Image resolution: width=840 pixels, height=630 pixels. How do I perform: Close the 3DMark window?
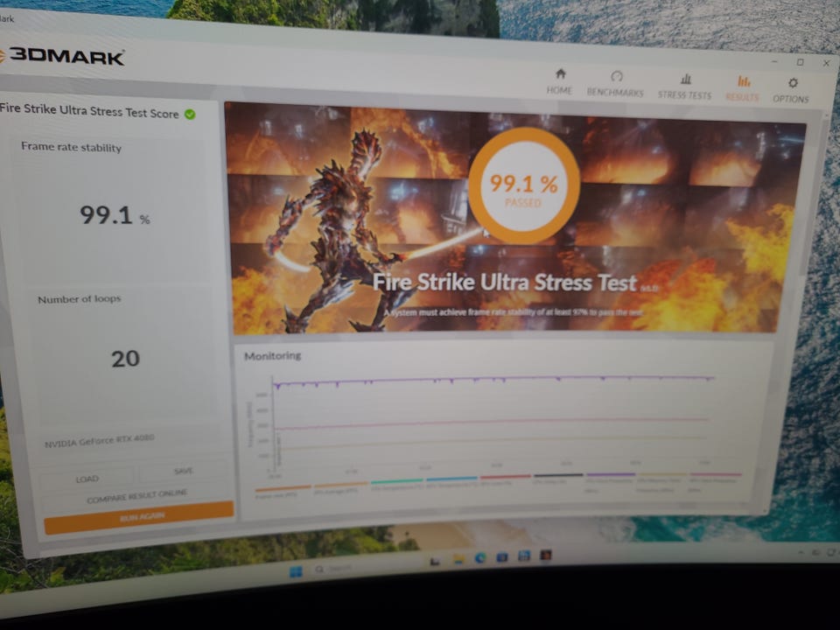pyautogui.click(x=827, y=63)
